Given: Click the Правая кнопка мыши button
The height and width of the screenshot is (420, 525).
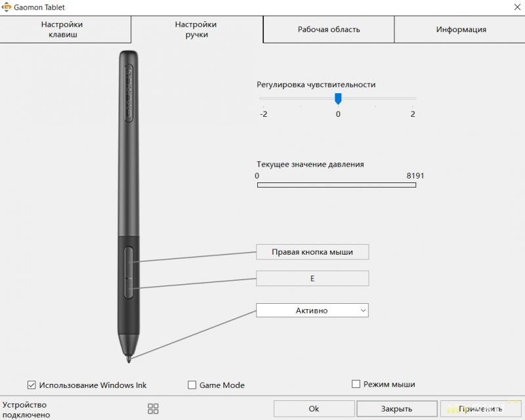Looking at the screenshot, I should (312, 252).
